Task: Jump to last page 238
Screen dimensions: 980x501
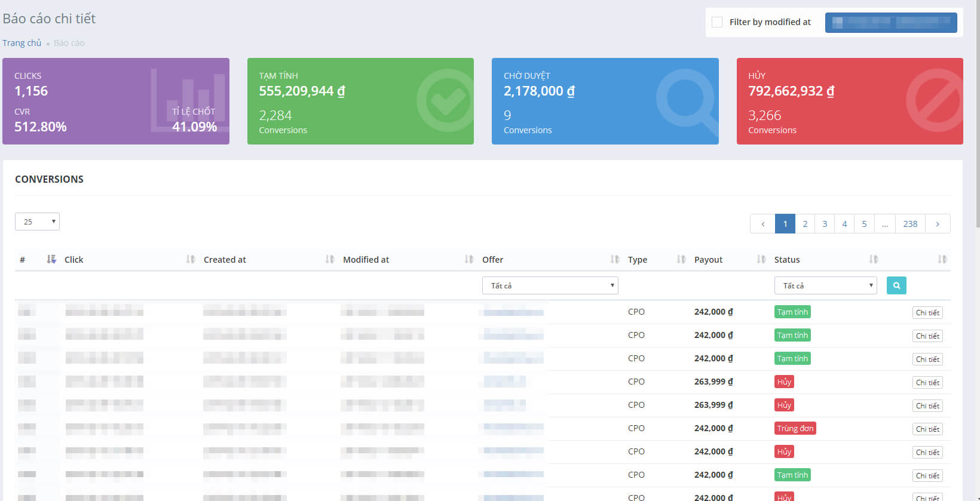Action: click(x=910, y=224)
